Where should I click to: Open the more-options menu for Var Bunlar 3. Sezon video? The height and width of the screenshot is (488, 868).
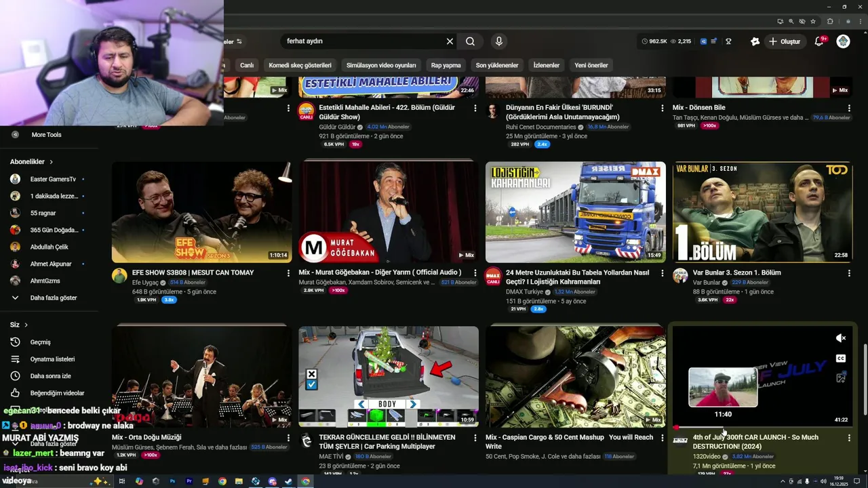[x=849, y=273]
